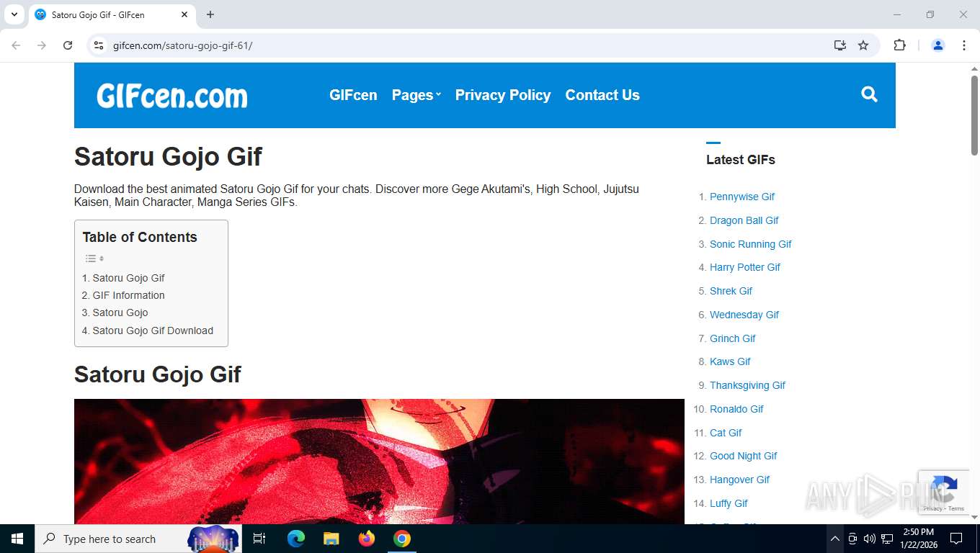The image size is (980, 553).
Task: Click the GIFcen.com logo
Action: 172,95
